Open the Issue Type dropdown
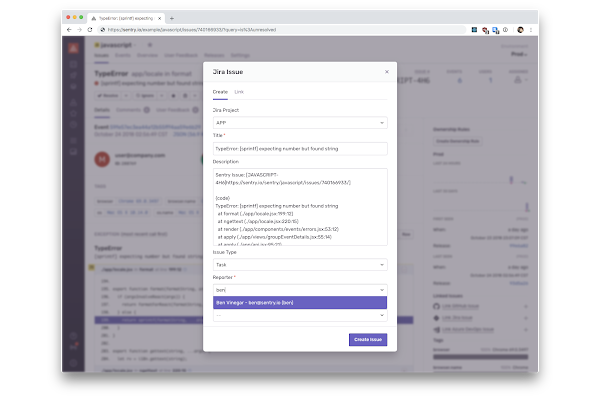The height and width of the screenshot is (398, 600). pos(300,265)
